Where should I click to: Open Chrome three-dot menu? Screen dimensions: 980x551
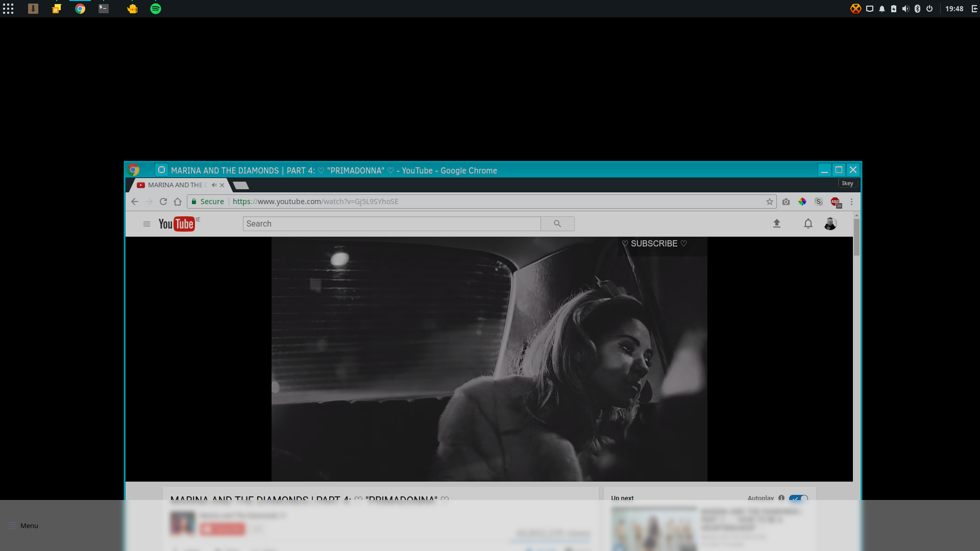851,202
